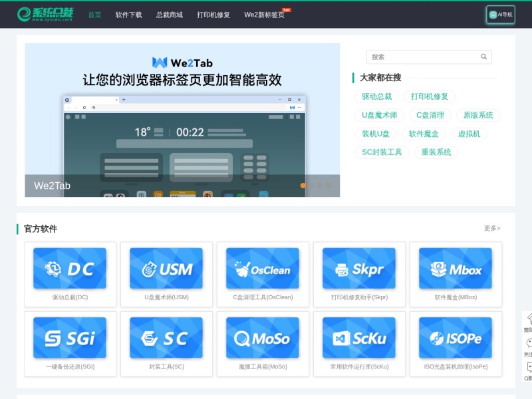
Task: Open the Skpr printer repair icon
Action: coord(359,269)
